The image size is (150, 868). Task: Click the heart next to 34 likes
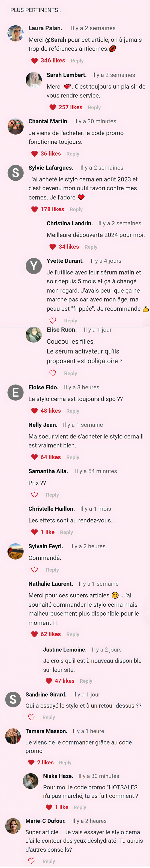click(53, 247)
